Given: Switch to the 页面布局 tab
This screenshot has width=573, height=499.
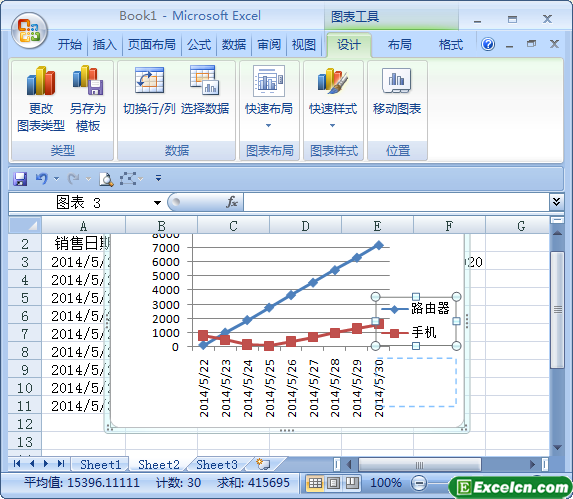Looking at the screenshot, I should 151,45.
